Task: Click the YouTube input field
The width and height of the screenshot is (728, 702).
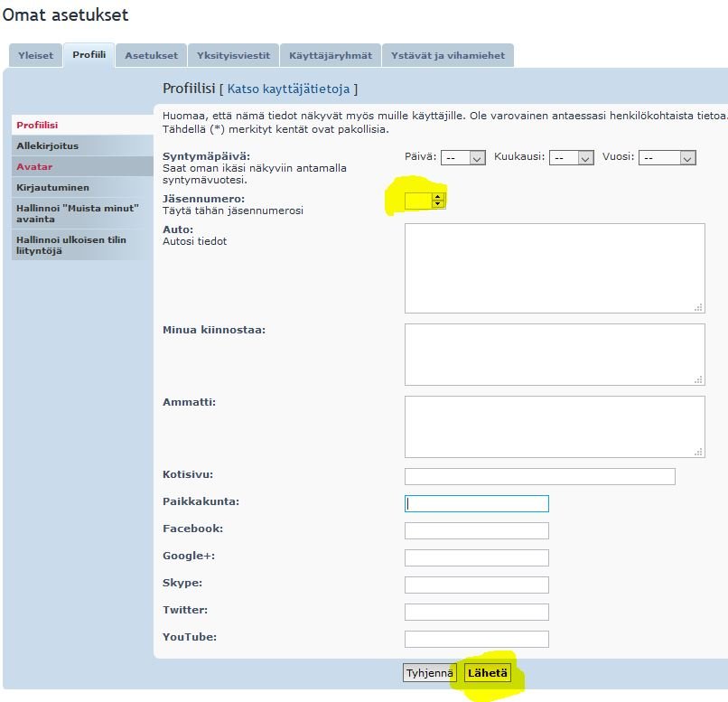Action: (476, 639)
